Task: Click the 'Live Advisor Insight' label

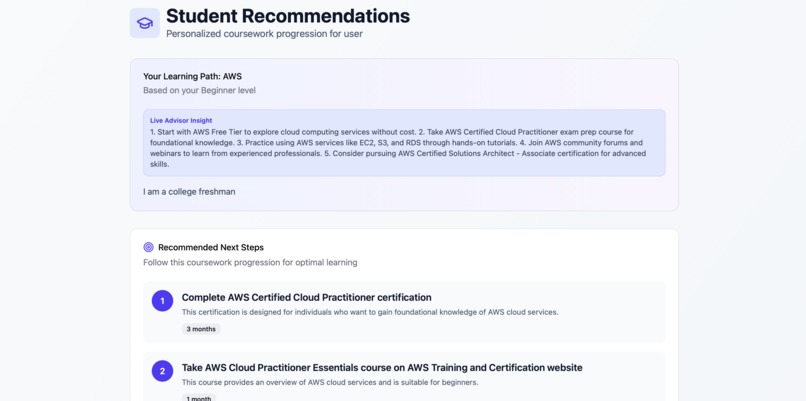Action: click(181, 120)
